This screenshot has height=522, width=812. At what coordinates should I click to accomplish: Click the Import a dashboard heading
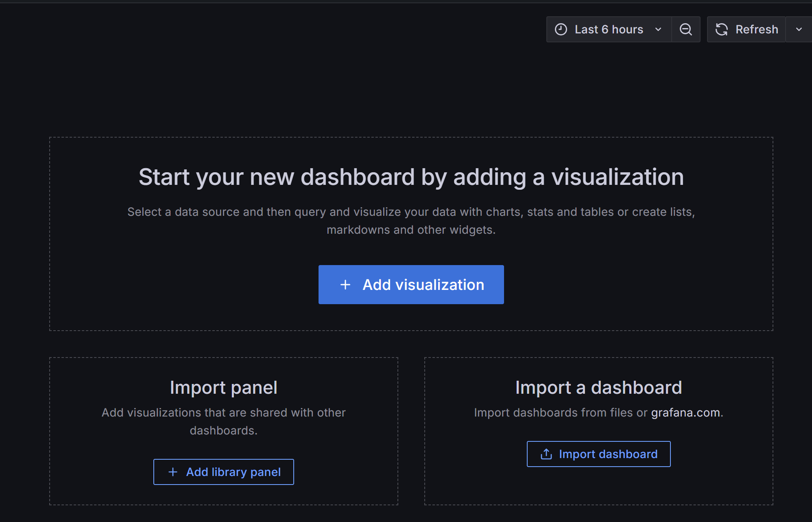coord(598,387)
